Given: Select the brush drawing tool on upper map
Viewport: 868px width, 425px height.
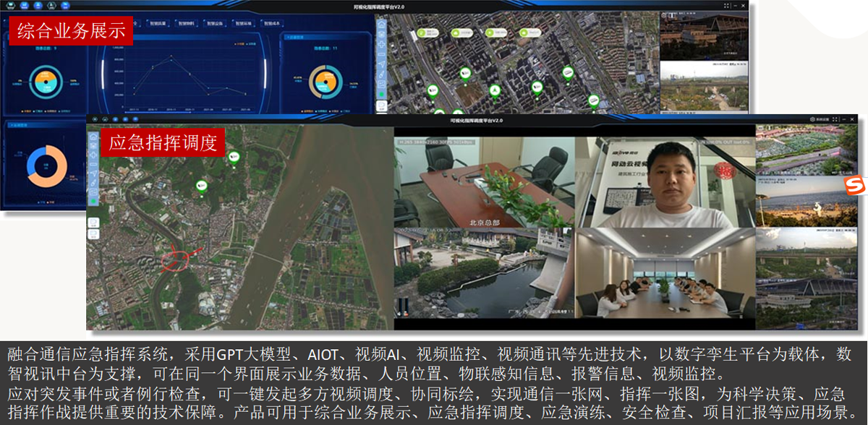Looking at the screenshot, I should tap(381, 74).
